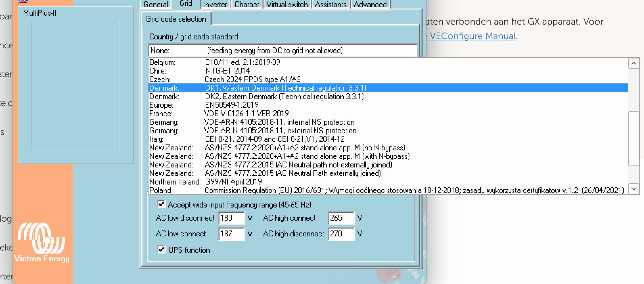Open the Charger tab
The image size is (644, 284).
(247, 5)
